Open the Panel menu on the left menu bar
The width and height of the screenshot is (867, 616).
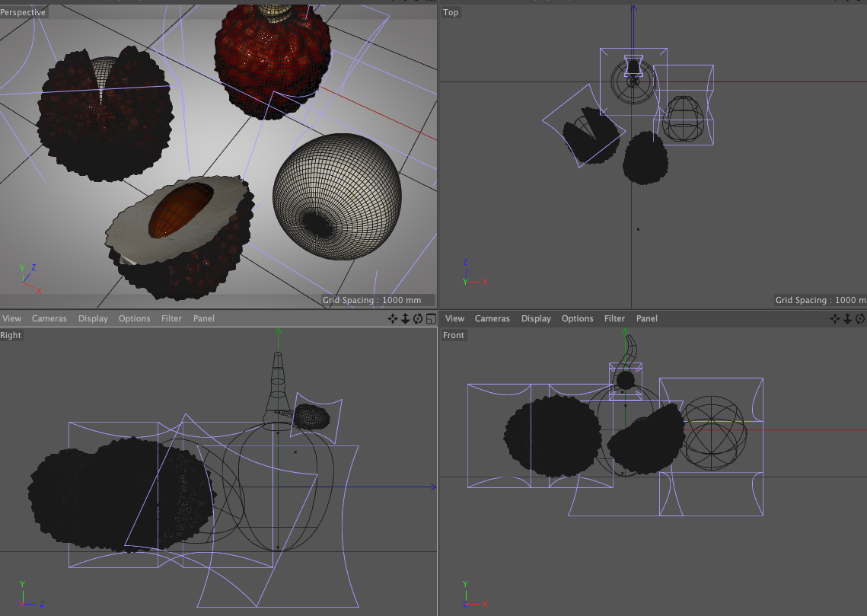(203, 318)
